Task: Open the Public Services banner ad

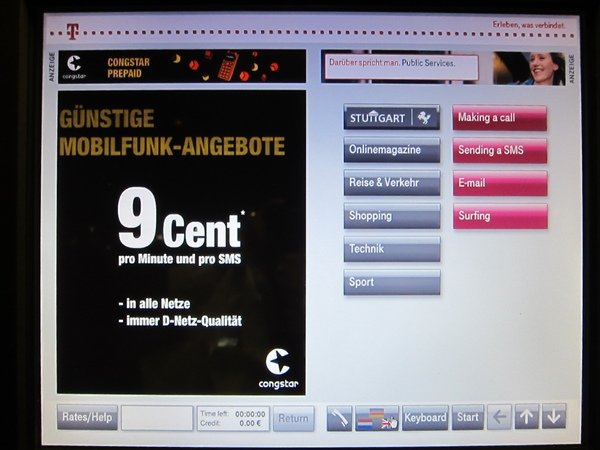Action: 443,68
